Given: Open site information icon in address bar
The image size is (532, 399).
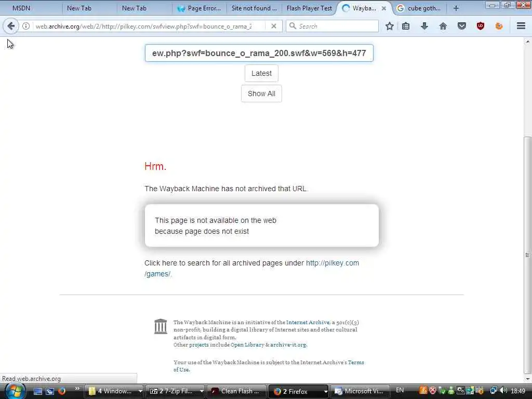Looking at the screenshot, I should 26,26.
